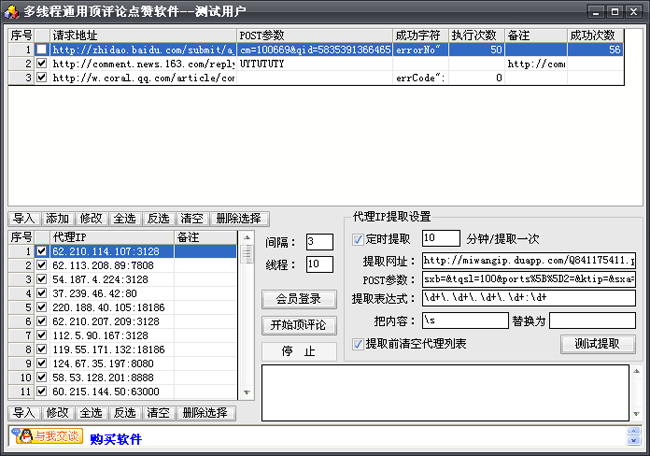Screen dimensions: 650x456
Task: Uncheck proxy 124.67.35.197:8080
Action: [41, 363]
